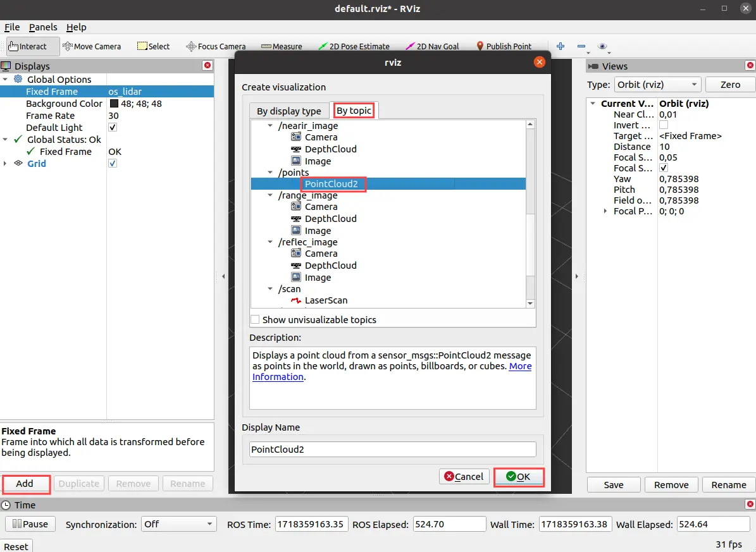Select the Move Camera tool
Screen dimensions: 756x552
pyautogui.click(x=92, y=46)
